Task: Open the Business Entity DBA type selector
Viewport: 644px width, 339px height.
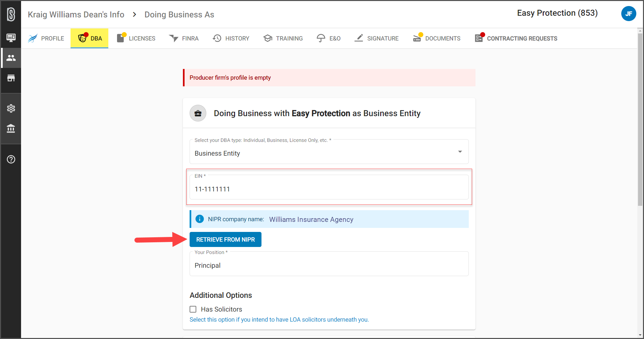Action: point(329,152)
